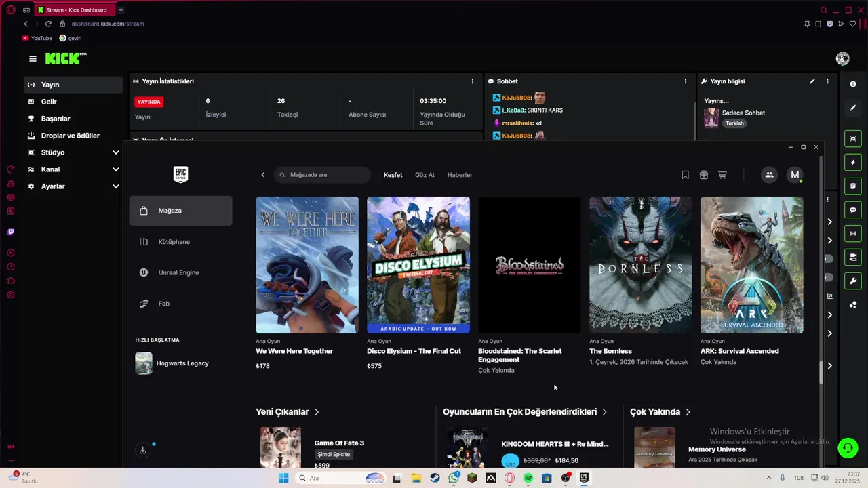The image size is (868, 488).
Task: Open Opera sidebar settings gear
Action: (x=11, y=295)
